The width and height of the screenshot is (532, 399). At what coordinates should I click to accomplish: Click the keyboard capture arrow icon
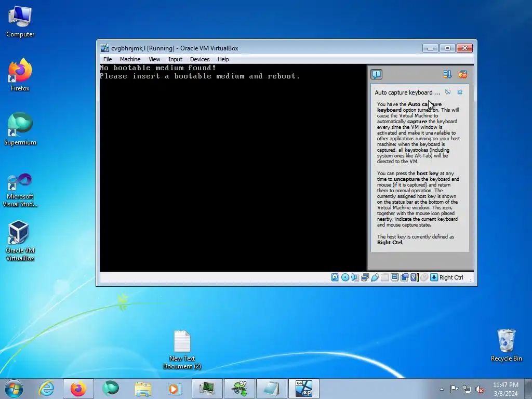(434, 277)
